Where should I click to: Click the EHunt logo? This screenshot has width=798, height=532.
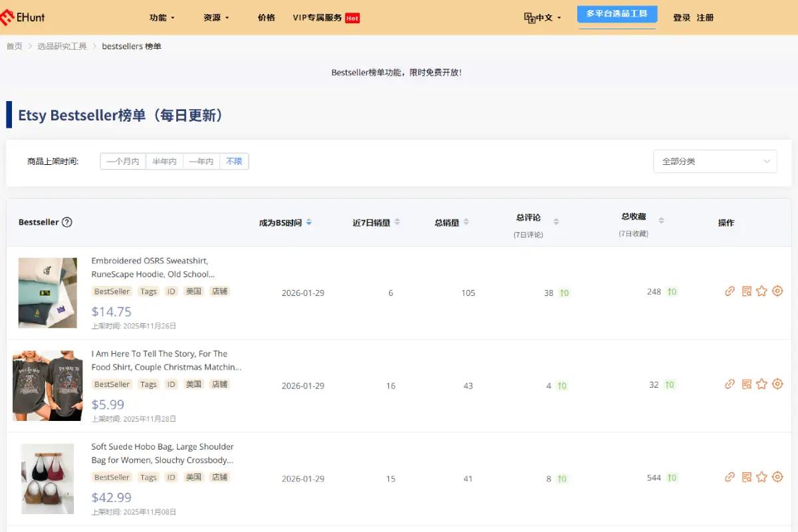point(23,17)
